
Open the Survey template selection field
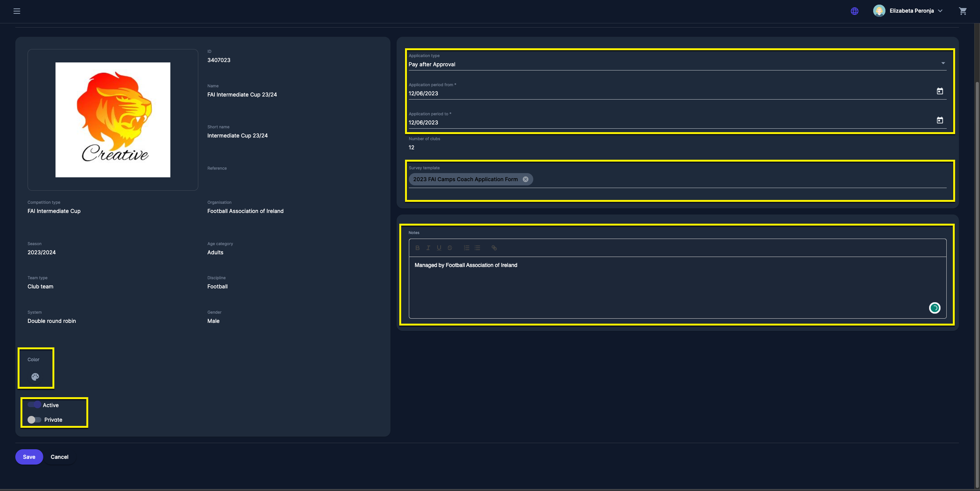[x=727, y=179]
